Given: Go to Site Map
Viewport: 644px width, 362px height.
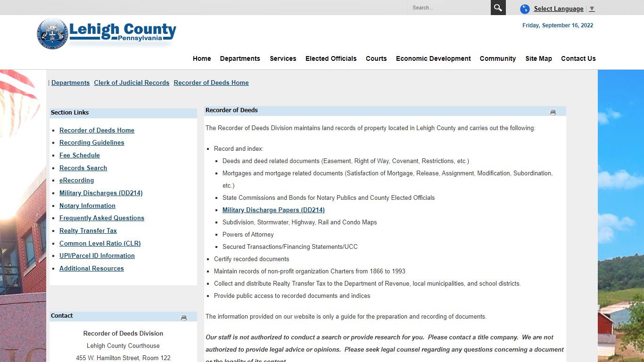Looking at the screenshot, I should pos(538,58).
